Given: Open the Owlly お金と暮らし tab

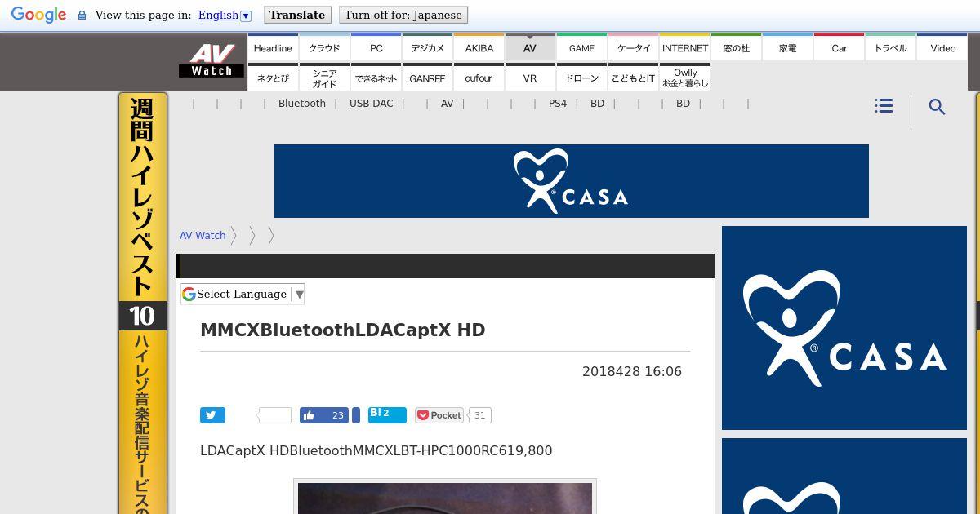Looking at the screenshot, I should tap(685, 78).
